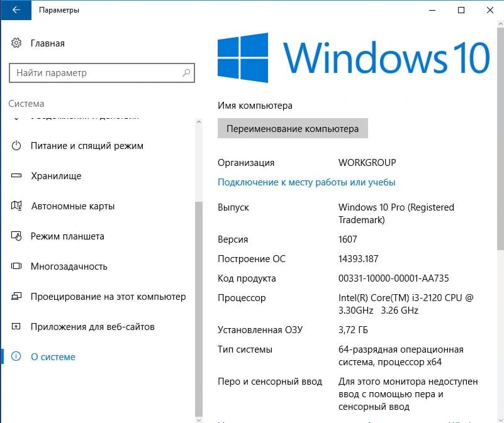Maximize the Параметры window
This screenshot has width=504, height=423.
(461, 10)
